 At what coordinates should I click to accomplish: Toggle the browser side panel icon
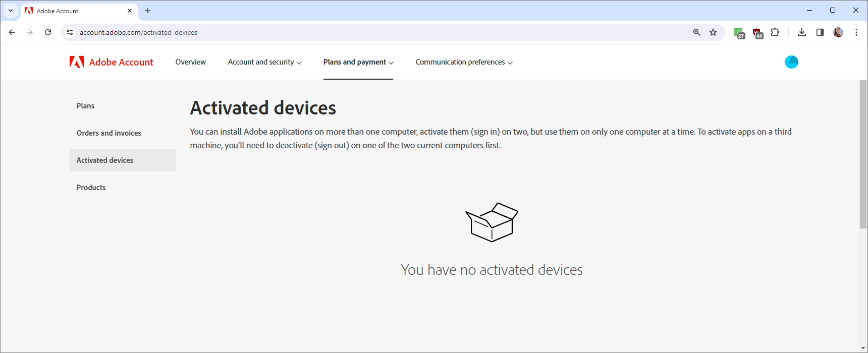coord(820,32)
